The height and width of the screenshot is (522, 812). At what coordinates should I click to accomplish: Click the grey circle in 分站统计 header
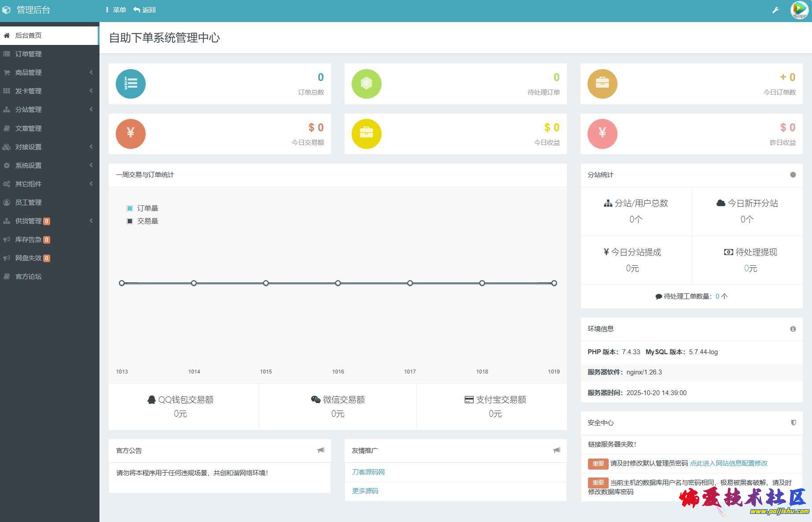click(x=793, y=175)
